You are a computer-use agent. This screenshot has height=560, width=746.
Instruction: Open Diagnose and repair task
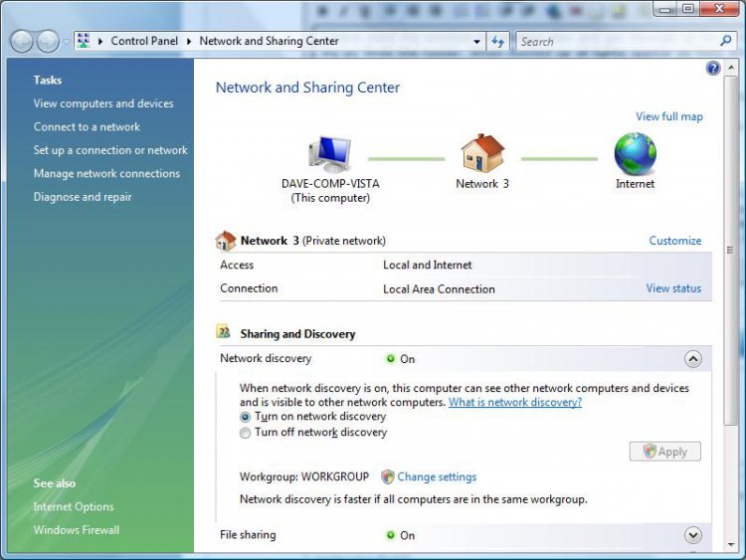click(83, 197)
